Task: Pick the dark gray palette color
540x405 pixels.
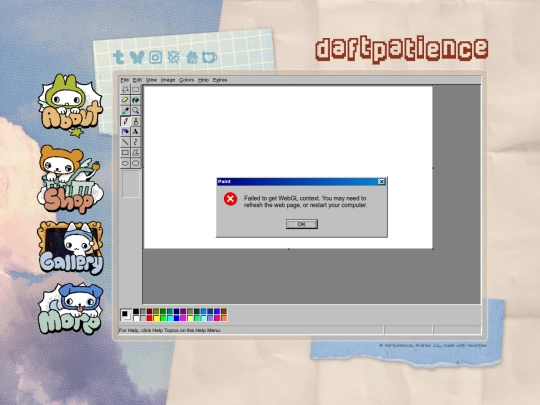Action: (x=143, y=312)
